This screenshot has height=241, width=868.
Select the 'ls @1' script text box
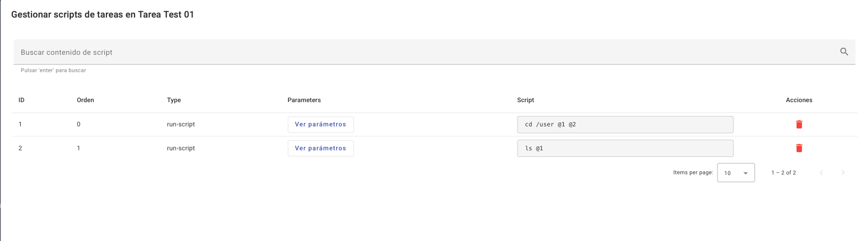(x=625, y=148)
